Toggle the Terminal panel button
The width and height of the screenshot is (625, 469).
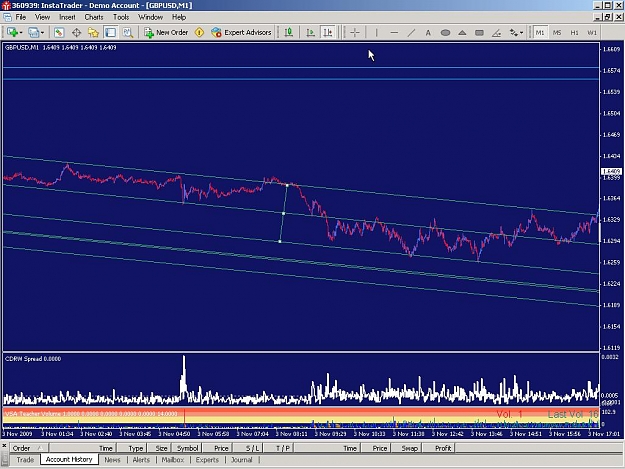(110, 32)
